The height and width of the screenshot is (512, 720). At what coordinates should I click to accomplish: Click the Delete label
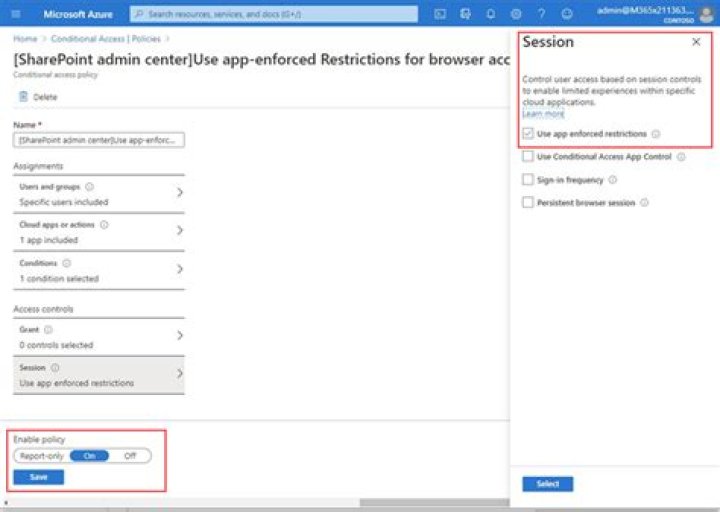(x=45, y=97)
